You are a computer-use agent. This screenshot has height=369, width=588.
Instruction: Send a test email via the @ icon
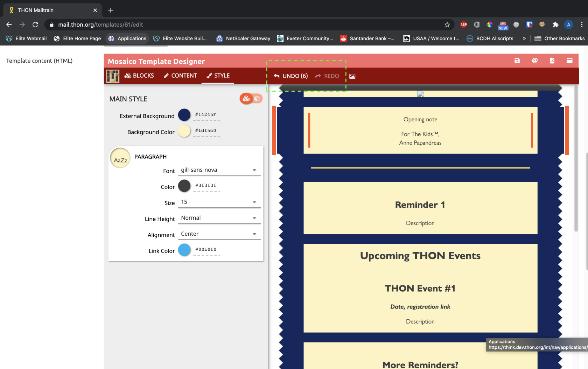tap(535, 61)
